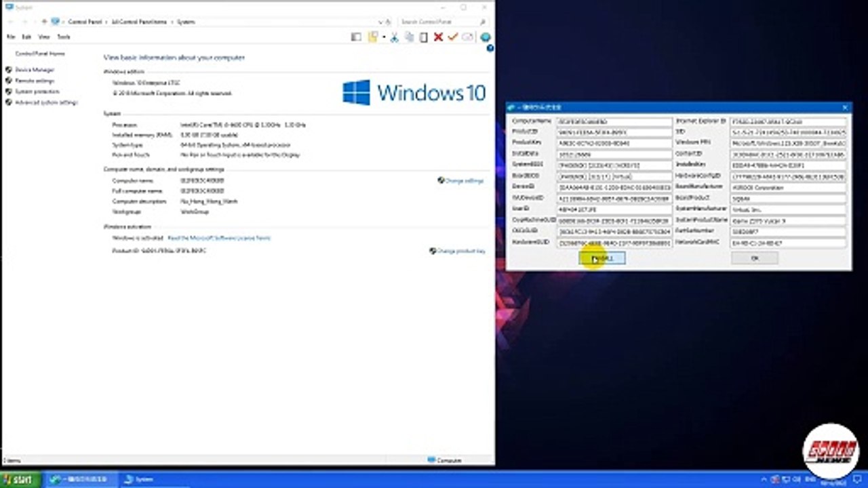Click the UserID field in the dialog
The height and width of the screenshot is (488, 868).
(614, 209)
